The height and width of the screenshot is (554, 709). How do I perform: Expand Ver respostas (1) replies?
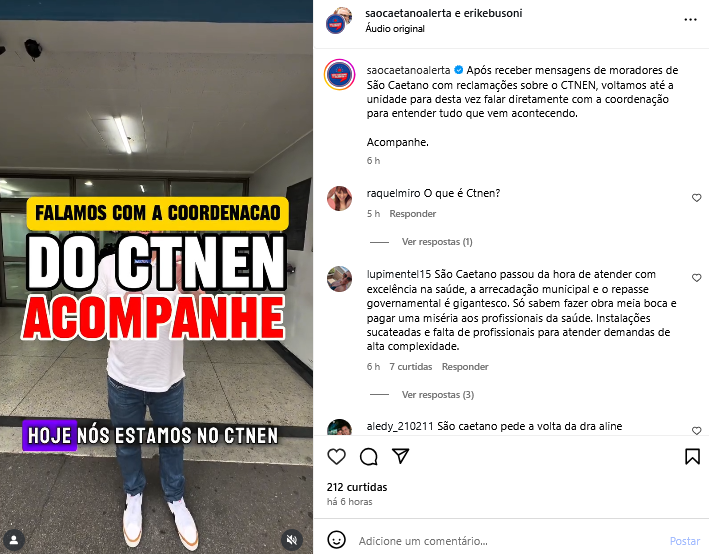tap(437, 242)
